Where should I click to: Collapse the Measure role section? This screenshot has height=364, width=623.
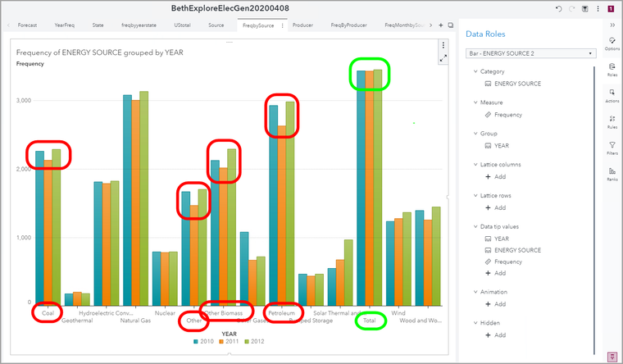pyautogui.click(x=475, y=102)
